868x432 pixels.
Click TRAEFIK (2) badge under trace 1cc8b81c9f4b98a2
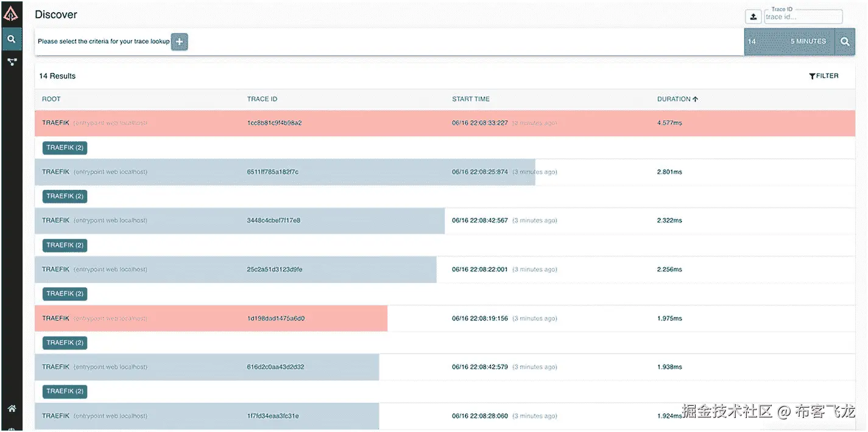point(65,148)
